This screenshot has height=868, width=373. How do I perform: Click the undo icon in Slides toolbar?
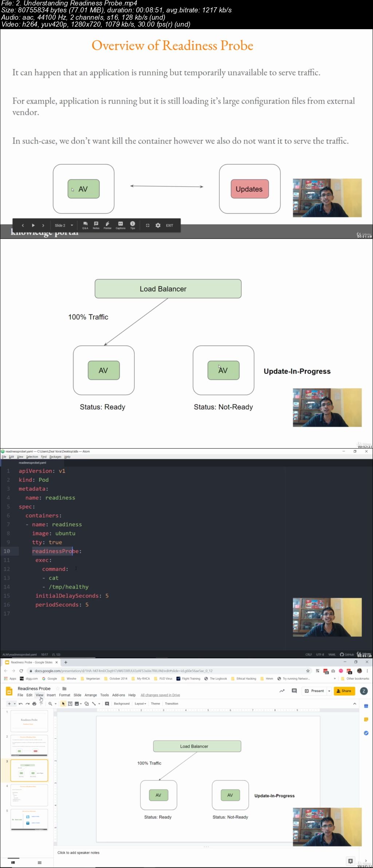(x=21, y=704)
